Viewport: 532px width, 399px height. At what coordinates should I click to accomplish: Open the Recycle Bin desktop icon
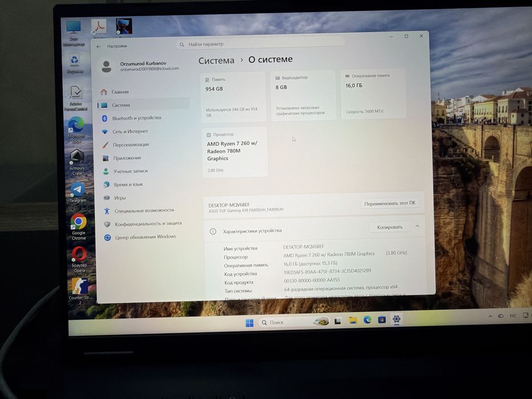pos(75,63)
